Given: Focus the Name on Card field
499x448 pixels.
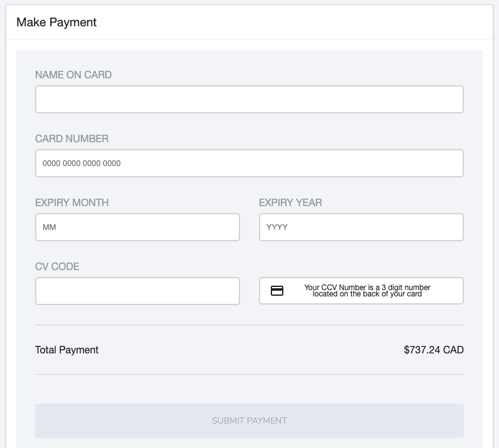Looking at the screenshot, I should coord(249,100).
